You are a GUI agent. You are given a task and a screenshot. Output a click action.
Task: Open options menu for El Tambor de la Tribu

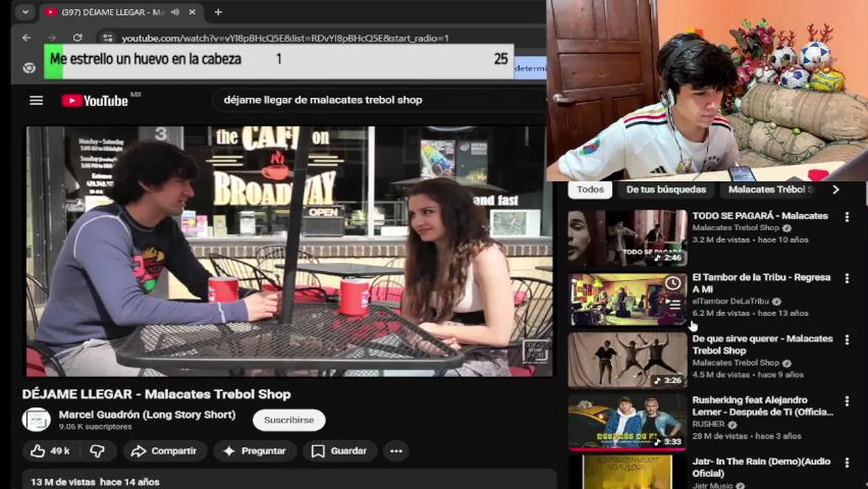point(846,278)
